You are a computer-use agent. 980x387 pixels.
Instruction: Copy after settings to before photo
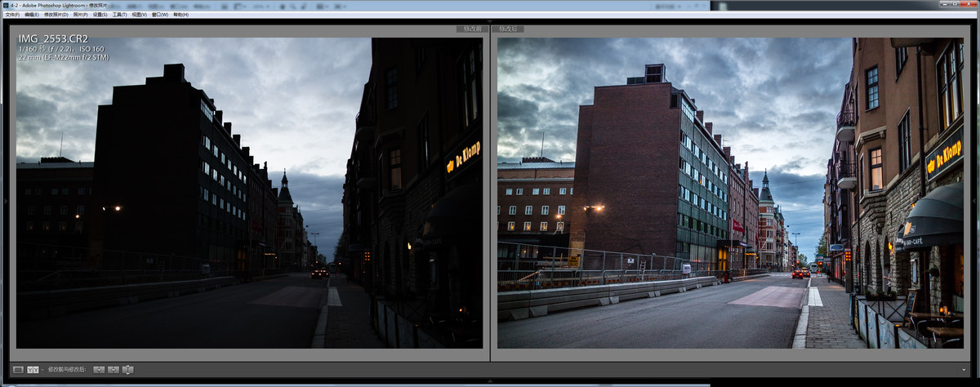114,370
